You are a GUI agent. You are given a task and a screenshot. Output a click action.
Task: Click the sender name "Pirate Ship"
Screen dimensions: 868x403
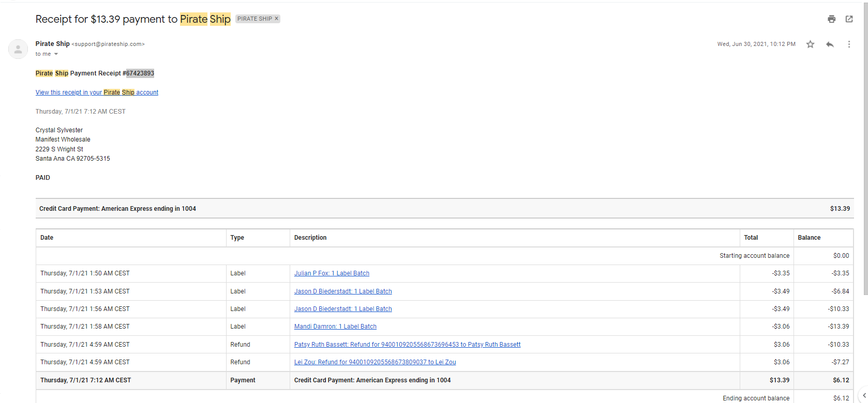52,44
